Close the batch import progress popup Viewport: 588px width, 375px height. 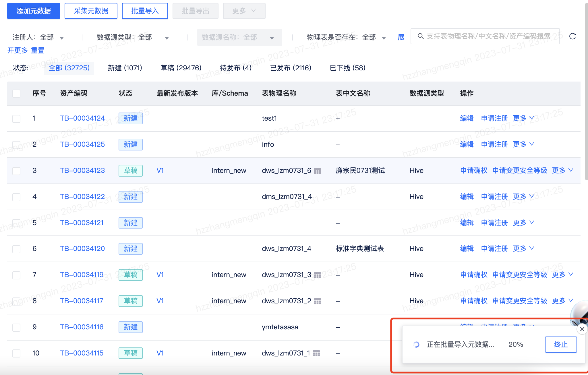coord(582,329)
